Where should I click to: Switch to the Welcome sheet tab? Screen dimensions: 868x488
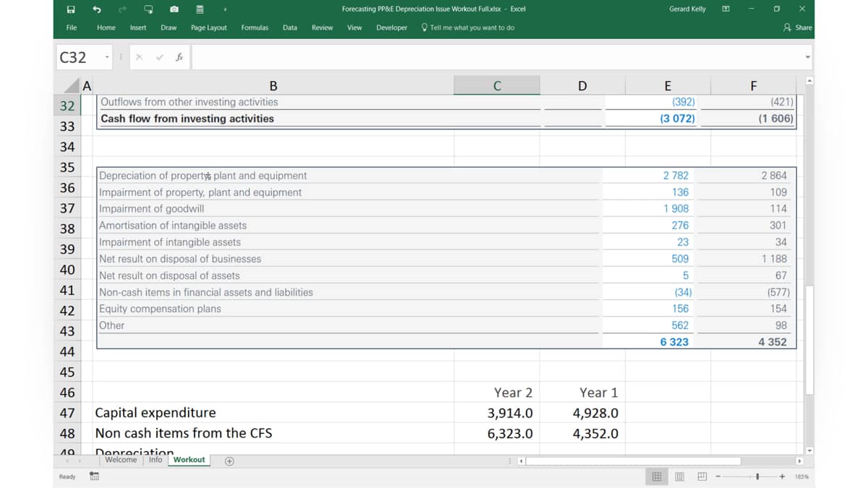click(121, 460)
